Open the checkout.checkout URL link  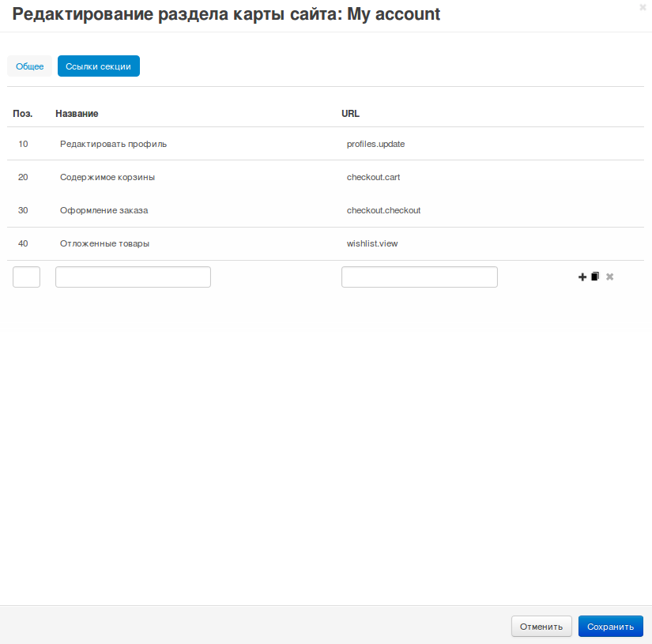click(384, 210)
